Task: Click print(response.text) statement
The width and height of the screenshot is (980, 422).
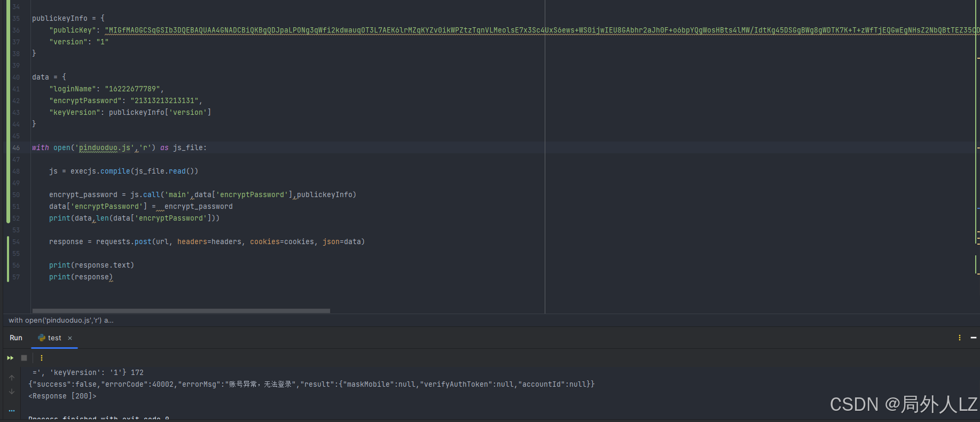Action: pos(92,265)
